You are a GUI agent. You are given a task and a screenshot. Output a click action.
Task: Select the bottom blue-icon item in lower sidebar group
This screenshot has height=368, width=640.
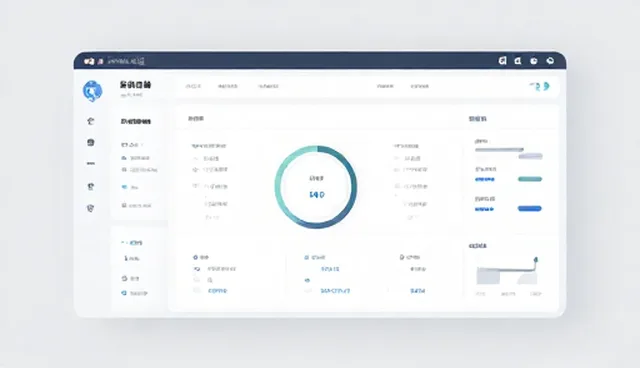point(134,293)
